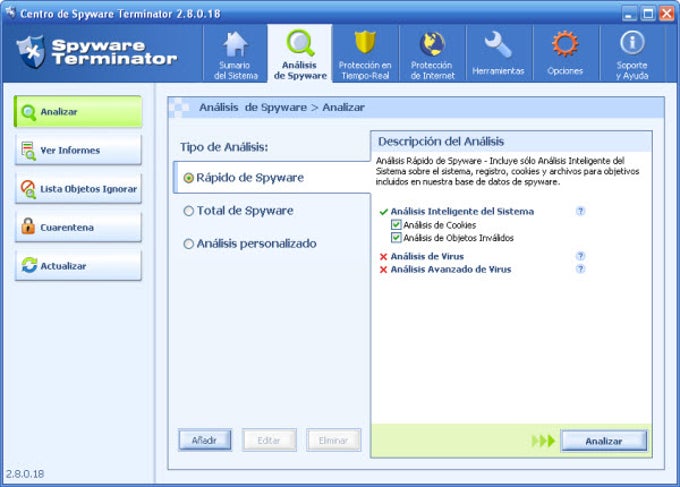Select the Análisis de Spyware magnifier icon
The width and height of the screenshot is (680, 487).
point(300,43)
